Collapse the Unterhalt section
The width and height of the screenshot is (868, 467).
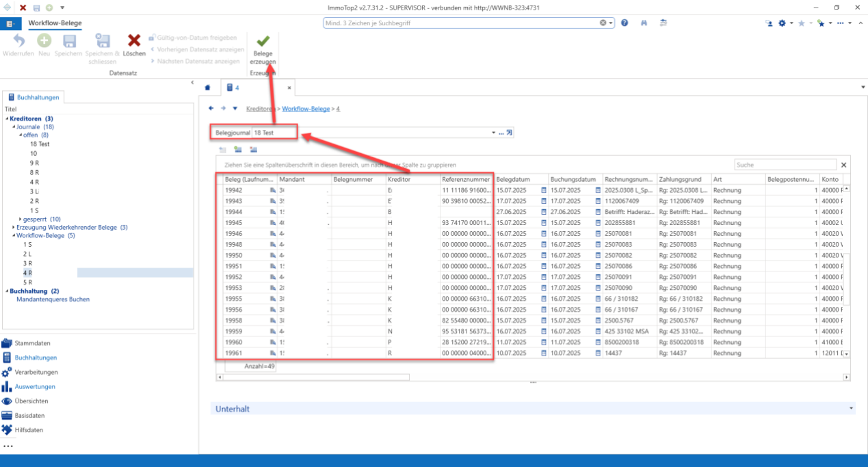coord(852,408)
